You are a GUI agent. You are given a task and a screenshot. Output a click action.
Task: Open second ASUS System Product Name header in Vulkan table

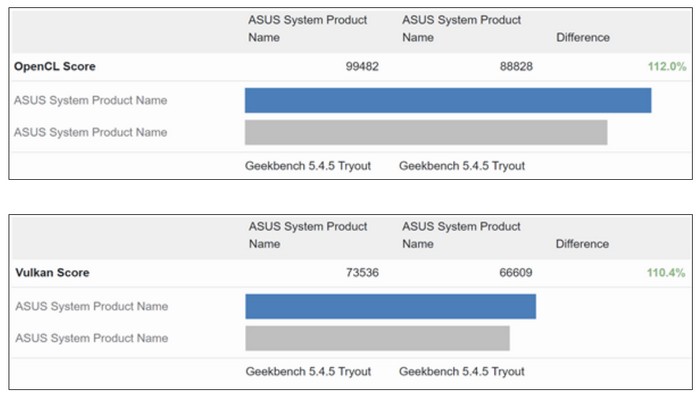(461, 235)
